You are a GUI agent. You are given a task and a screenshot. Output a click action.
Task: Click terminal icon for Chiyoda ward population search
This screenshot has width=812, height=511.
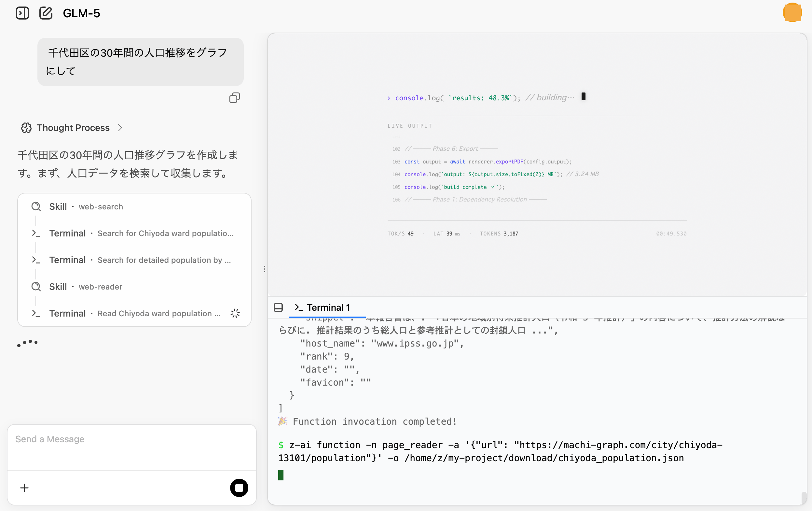click(x=36, y=233)
